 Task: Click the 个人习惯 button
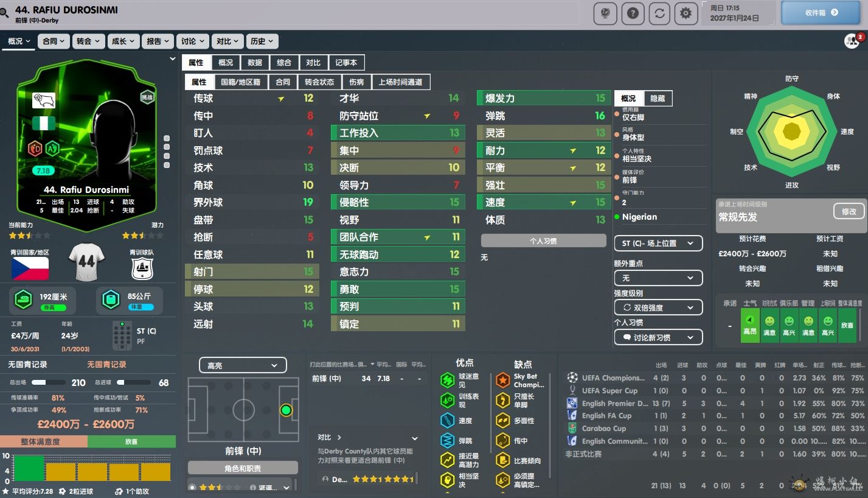click(x=543, y=240)
